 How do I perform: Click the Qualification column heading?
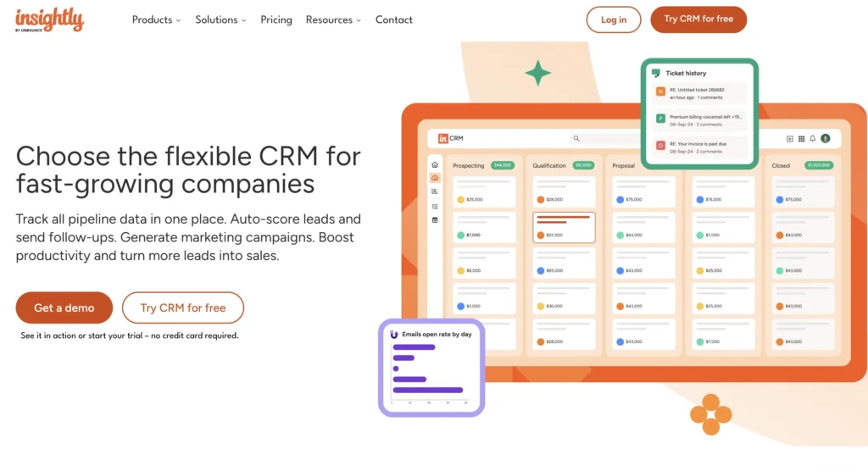(549, 165)
